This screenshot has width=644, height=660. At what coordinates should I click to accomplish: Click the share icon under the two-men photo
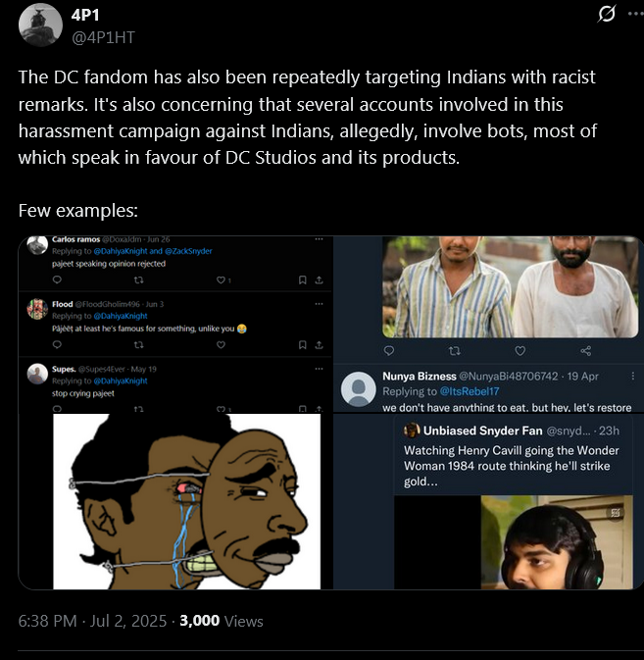(x=586, y=350)
